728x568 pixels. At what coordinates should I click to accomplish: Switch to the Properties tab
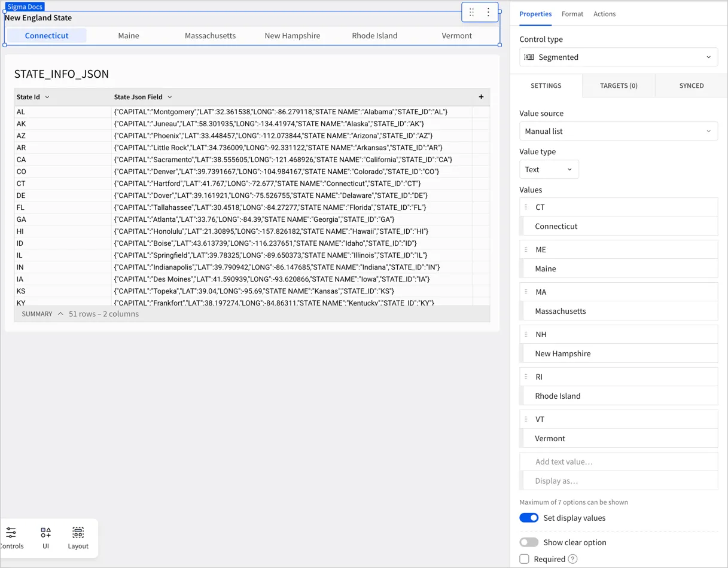tap(535, 14)
